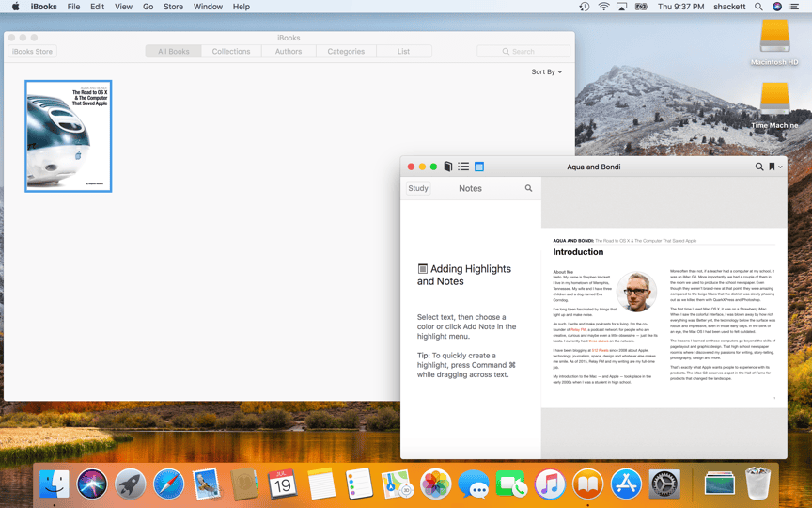Viewport: 812px width, 508px height.
Task: Open Notification Center icon
Action: (x=793, y=7)
